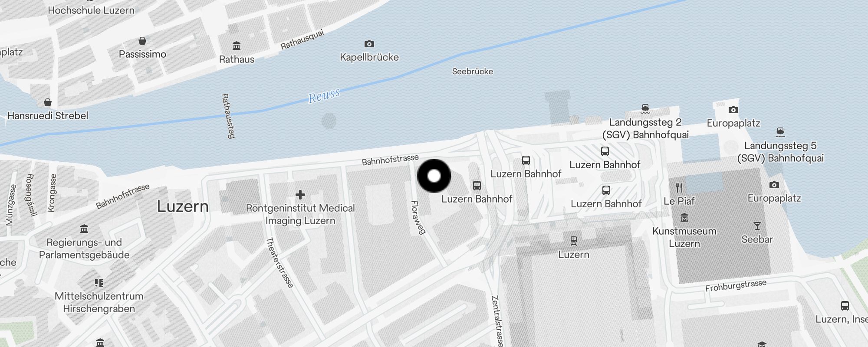Select the Rathaus museum icon
Screen dimensions: 868x347
(x=237, y=46)
